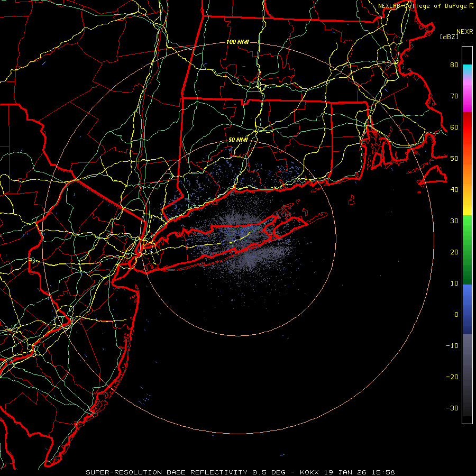This screenshot has width=476, height=476.
Task: Click the 10 value on the dBZ scale
Action: (x=454, y=283)
